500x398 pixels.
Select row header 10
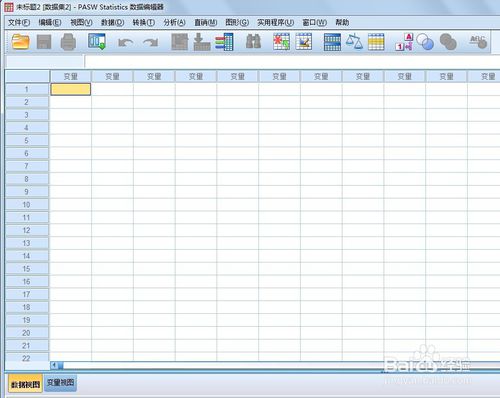click(x=27, y=205)
